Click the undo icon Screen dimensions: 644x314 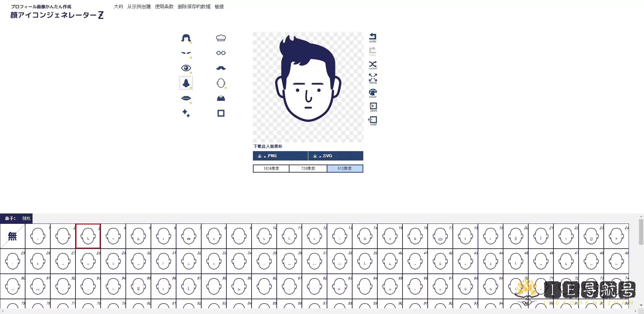[x=373, y=38]
